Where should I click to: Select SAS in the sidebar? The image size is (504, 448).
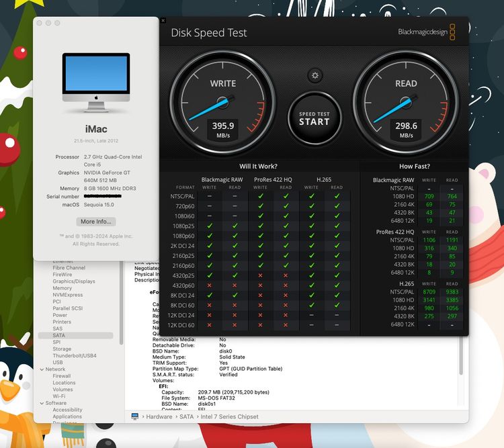coord(58,328)
